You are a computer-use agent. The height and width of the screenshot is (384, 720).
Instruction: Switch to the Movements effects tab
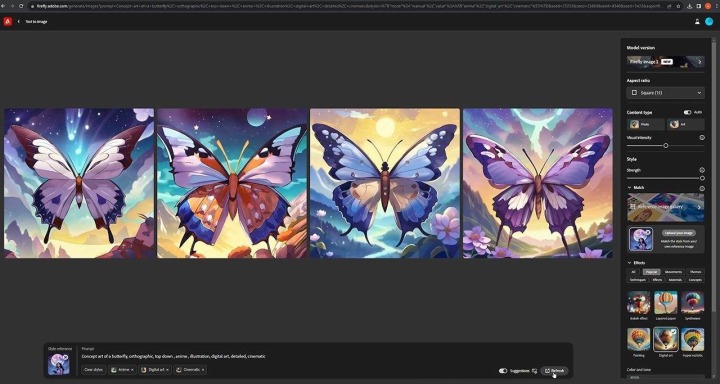pos(673,272)
